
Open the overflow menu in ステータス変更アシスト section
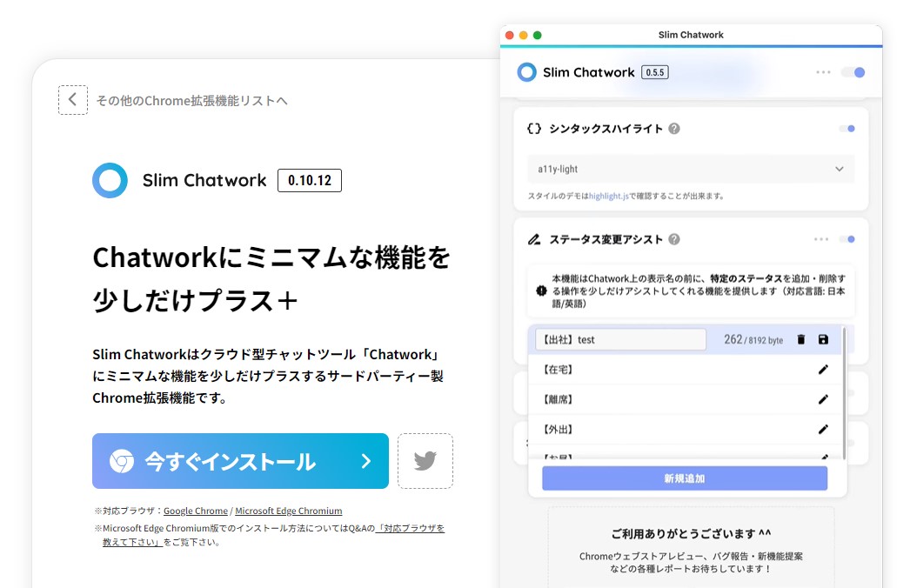click(x=823, y=240)
